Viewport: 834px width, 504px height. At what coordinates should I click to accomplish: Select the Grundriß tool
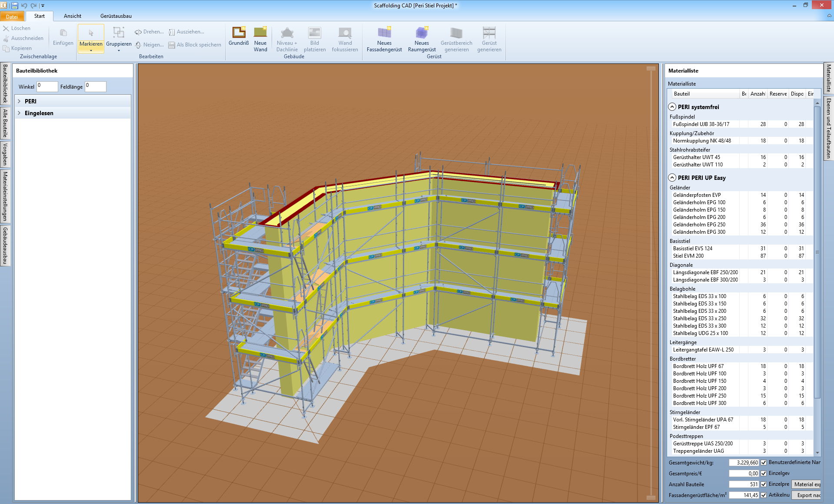pyautogui.click(x=238, y=38)
